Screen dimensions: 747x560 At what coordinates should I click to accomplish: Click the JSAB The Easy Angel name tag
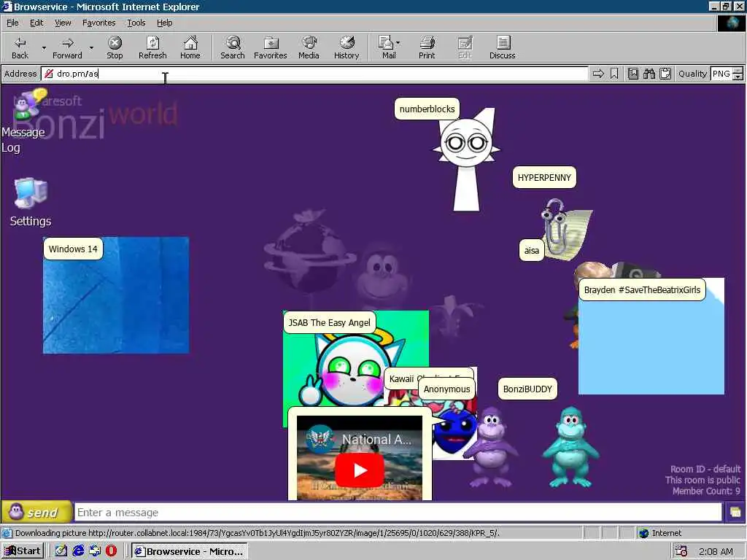[x=329, y=322]
